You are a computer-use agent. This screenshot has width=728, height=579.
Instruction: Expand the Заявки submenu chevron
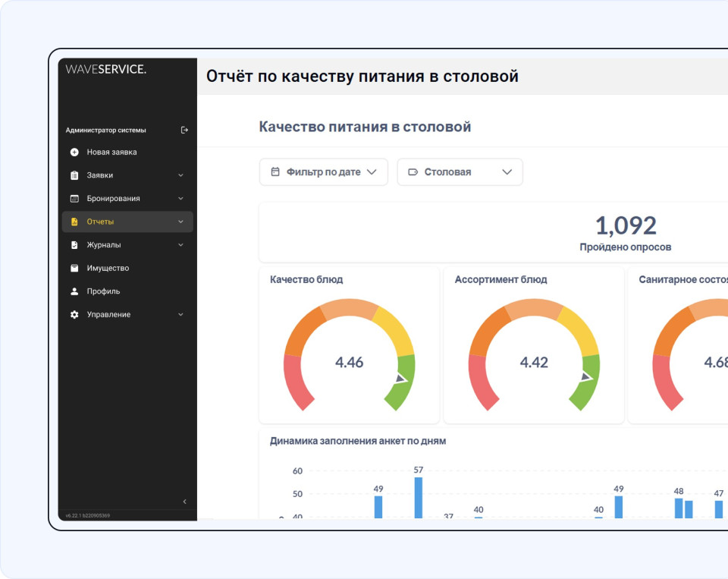pyautogui.click(x=180, y=175)
